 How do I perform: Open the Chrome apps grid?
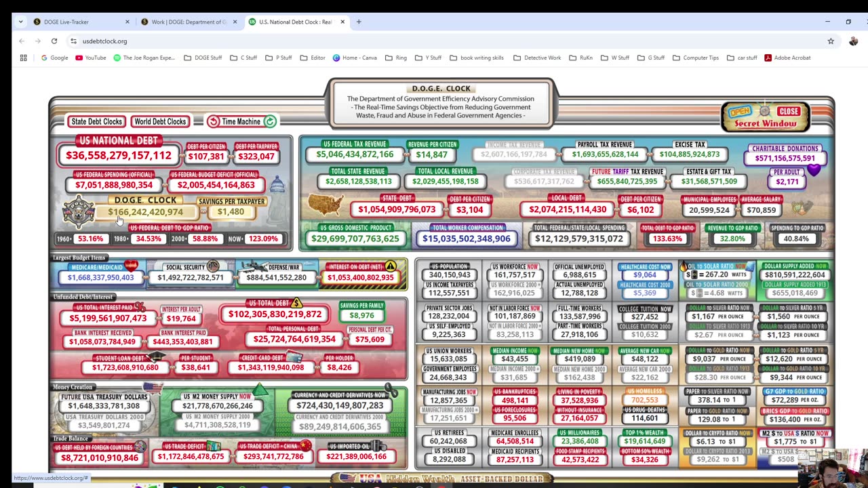(x=23, y=58)
